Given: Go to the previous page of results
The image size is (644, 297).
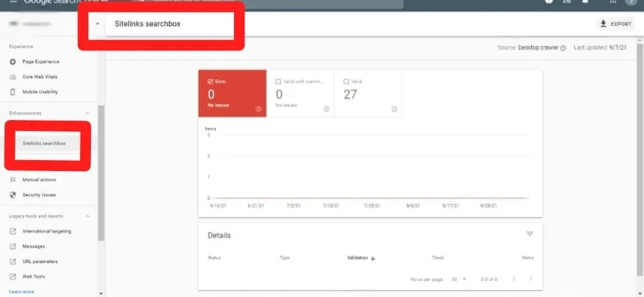Looking at the screenshot, I should (514, 280).
